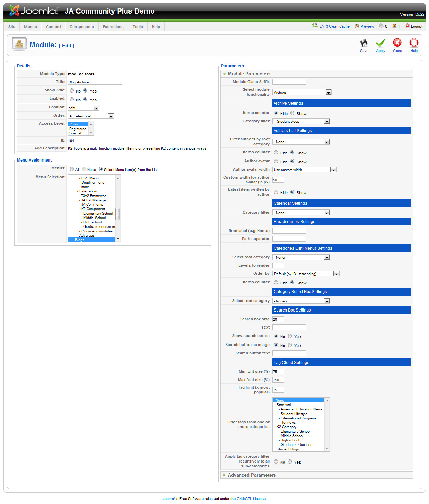
Task: Click the Module Class Suffix field
Action: pyautogui.click(x=289, y=82)
